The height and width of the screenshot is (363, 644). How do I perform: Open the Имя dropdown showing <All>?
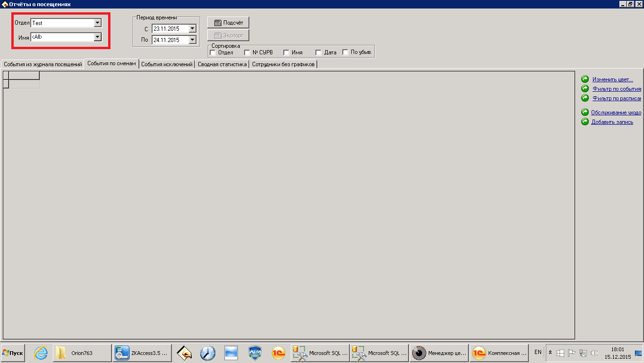pyautogui.click(x=97, y=37)
